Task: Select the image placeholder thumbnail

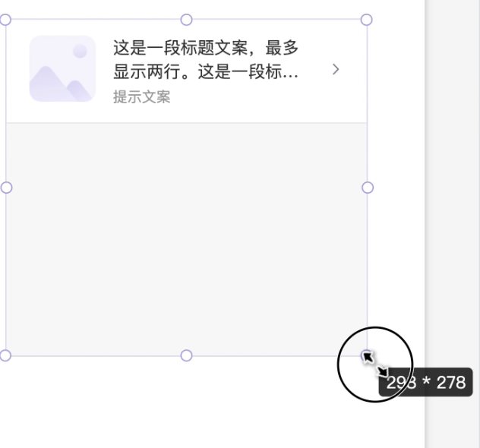Action: point(62,68)
